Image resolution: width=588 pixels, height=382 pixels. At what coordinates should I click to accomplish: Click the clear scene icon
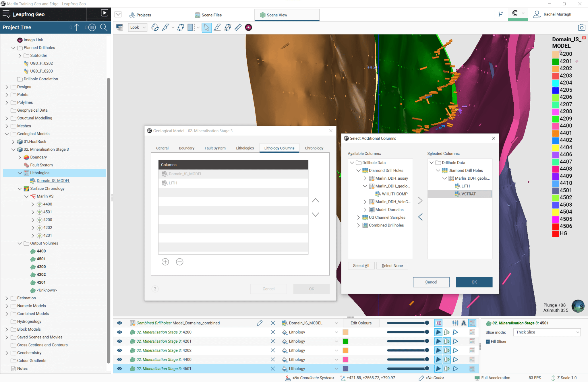pyautogui.click(x=119, y=28)
